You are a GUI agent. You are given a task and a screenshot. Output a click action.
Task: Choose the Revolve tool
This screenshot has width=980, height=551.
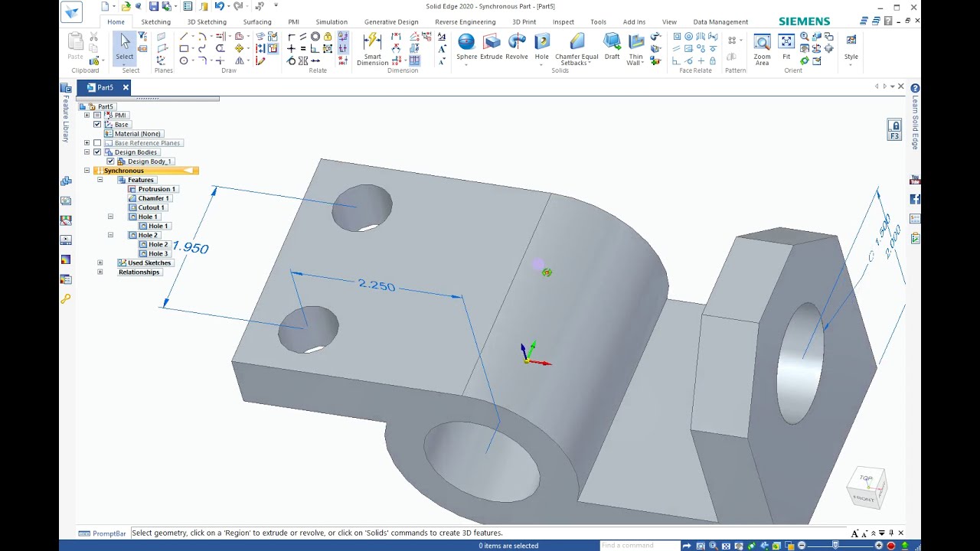[x=517, y=46]
